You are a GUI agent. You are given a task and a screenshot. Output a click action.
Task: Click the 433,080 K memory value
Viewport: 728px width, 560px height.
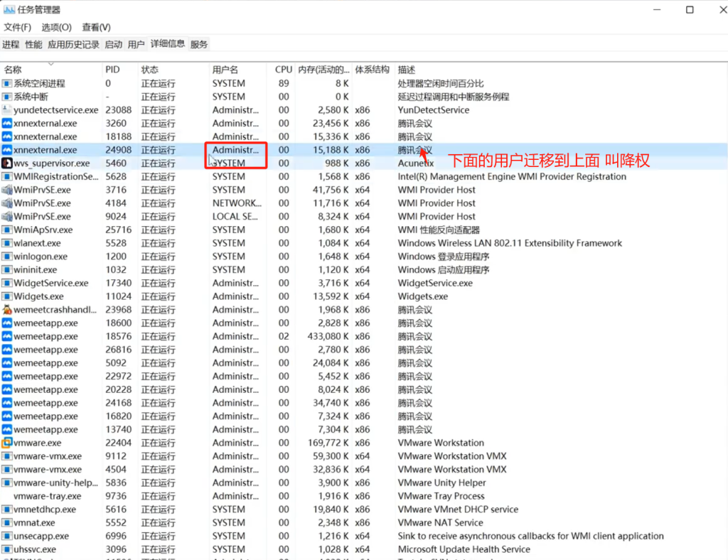click(328, 336)
